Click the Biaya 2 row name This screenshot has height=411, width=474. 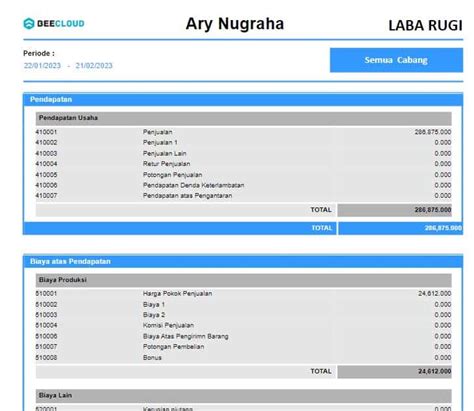click(154, 315)
